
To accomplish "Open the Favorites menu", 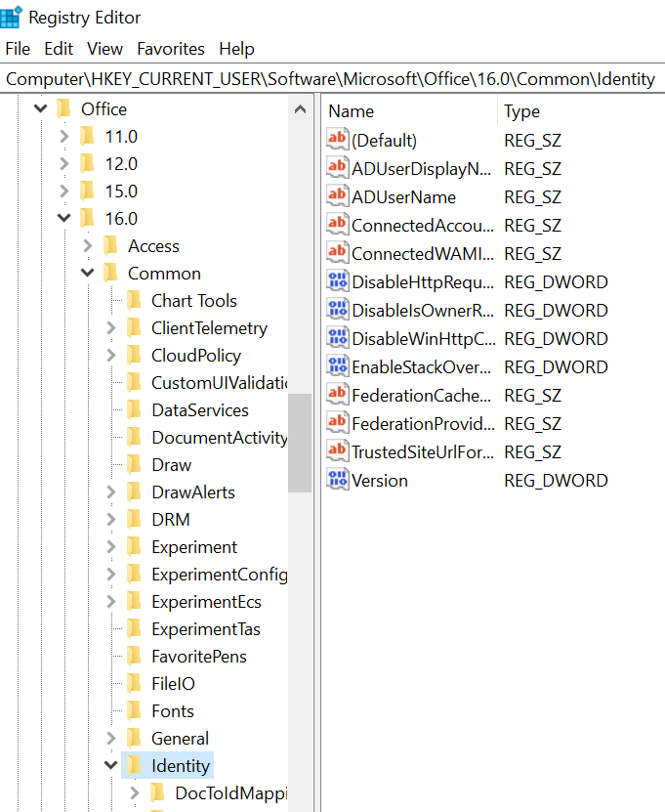I will coord(171,49).
